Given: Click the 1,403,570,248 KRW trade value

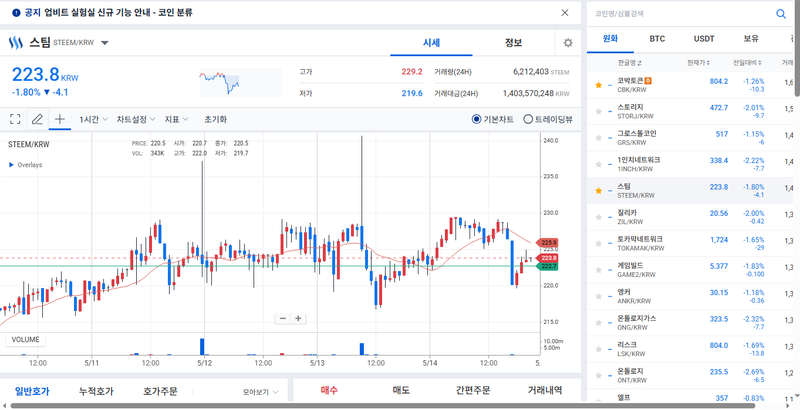Looking at the screenshot, I should click(x=536, y=93).
